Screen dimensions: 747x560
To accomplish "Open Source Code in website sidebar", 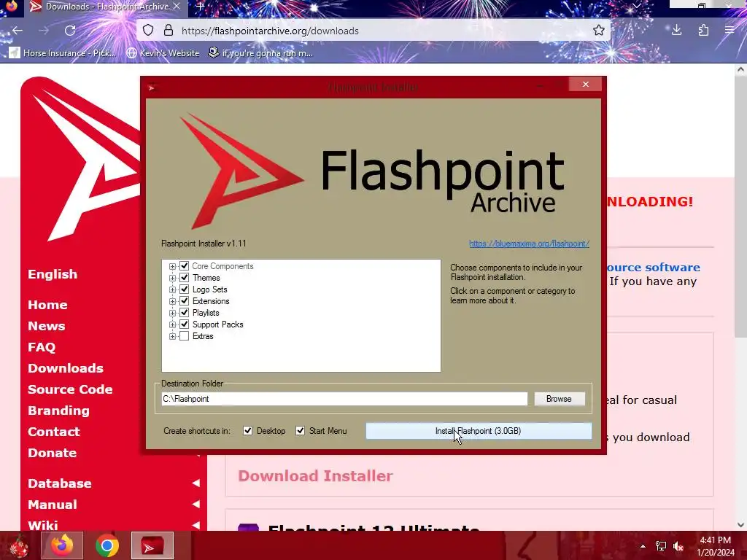I will pyautogui.click(x=71, y=389).
